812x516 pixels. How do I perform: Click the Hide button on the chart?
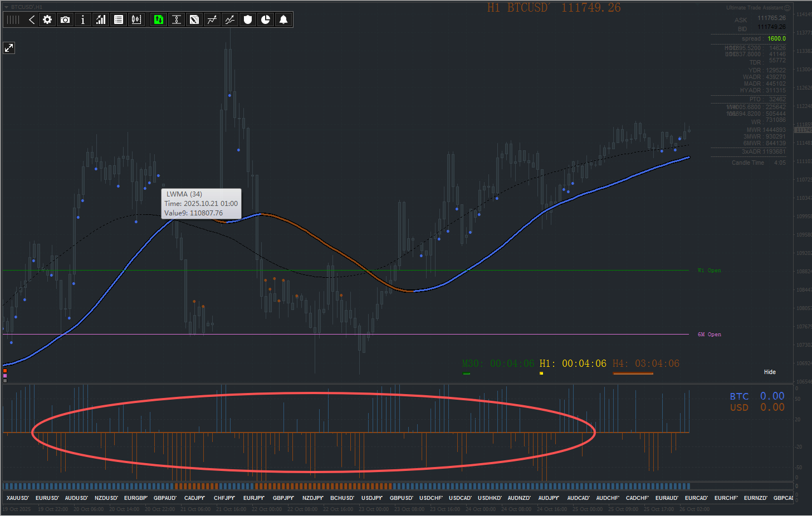(770, 372)
